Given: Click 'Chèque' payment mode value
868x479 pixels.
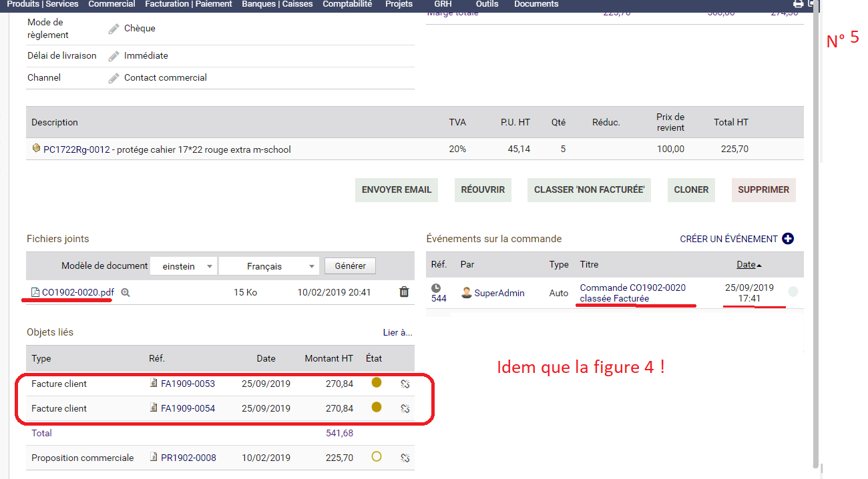Looking at the screenshot, I should click(140, 28).
